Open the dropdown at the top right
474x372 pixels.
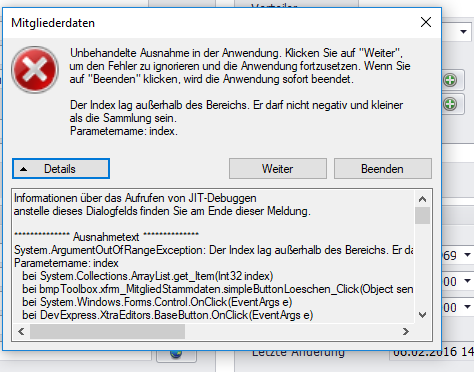point(463,32)
